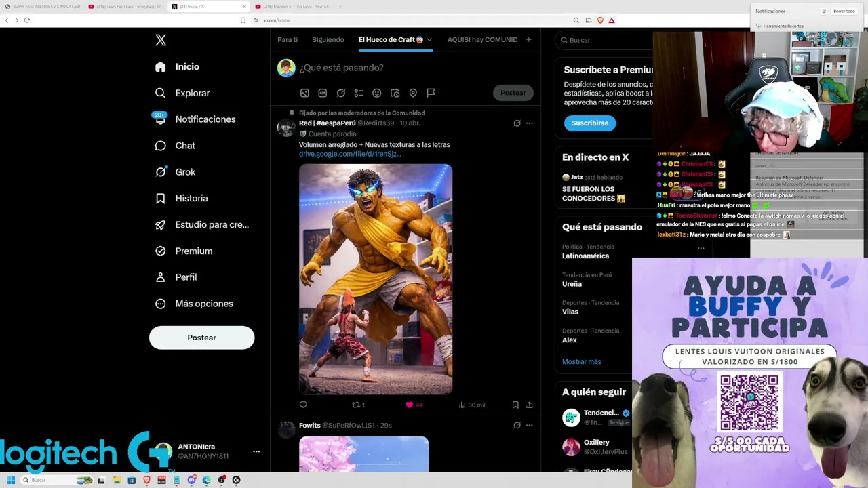Image resolution: width=868 pixels, height=488 pixels.
Task: Open Microsoft Edge from the taskbar
Action: tap(206, 480)
